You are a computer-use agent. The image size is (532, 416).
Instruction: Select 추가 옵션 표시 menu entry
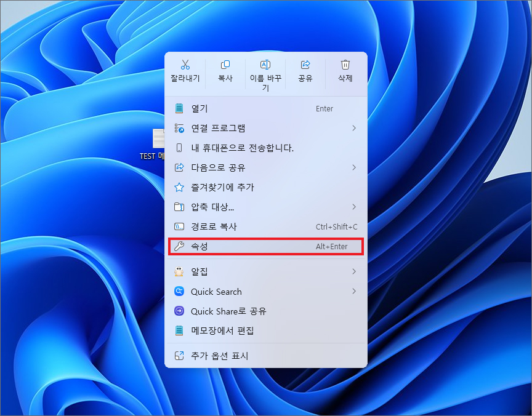click(x=265, y=356)
